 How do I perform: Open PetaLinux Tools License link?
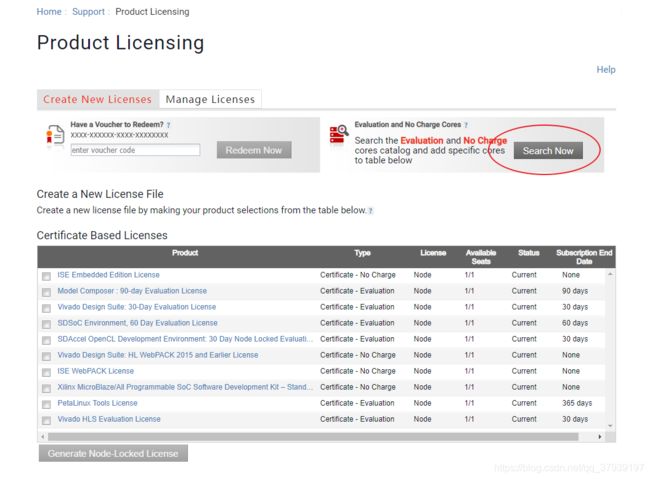[97, 403]
